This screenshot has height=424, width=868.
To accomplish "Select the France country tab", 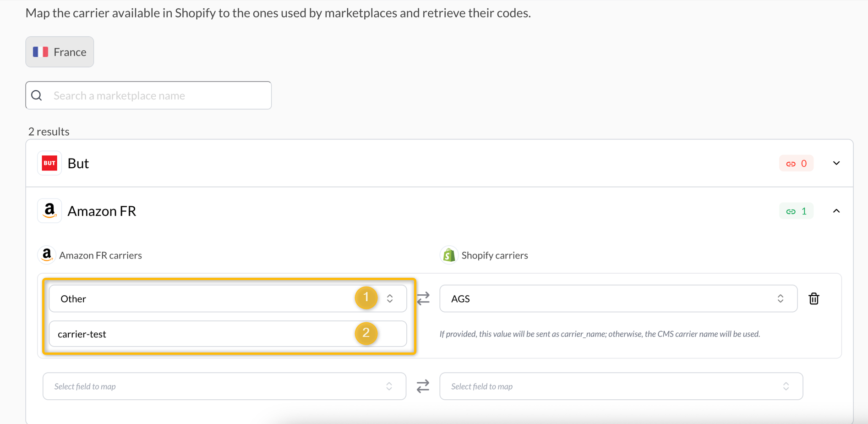I will (x=60, y=52).
